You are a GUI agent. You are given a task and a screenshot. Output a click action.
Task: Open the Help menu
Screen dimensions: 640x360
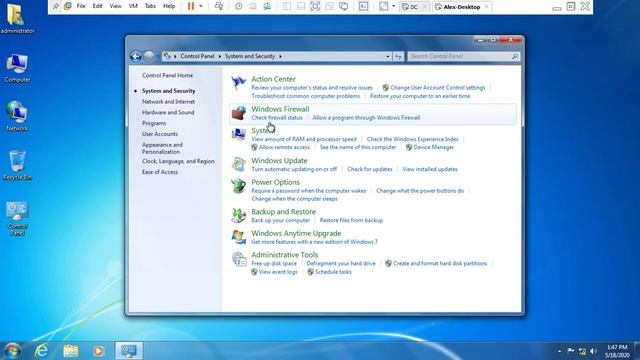tap(169, 6)
